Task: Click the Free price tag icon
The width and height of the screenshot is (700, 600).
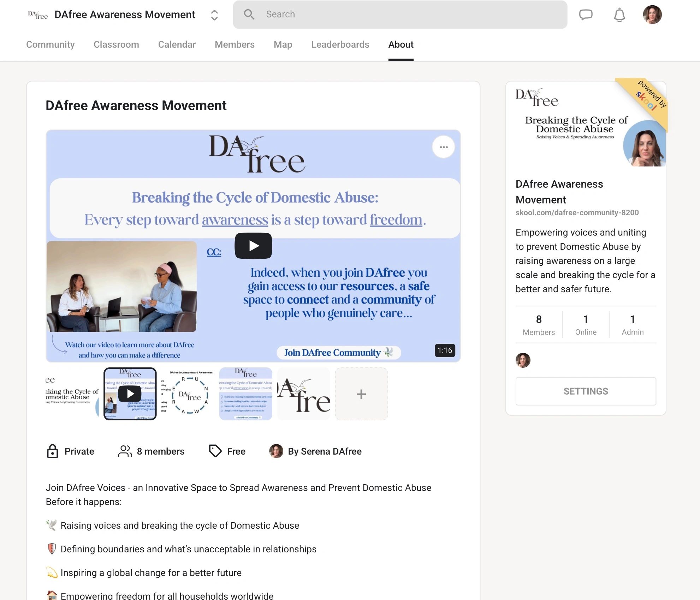Action: coord(215,451)
